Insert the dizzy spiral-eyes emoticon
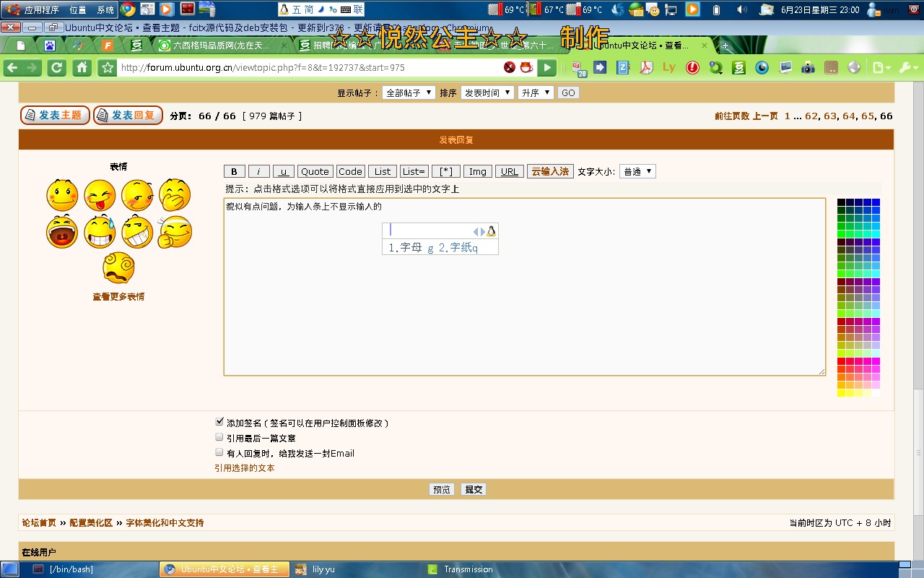Viewport: 924px width, 578px height. pyautogui.click(x=118, y=268)
